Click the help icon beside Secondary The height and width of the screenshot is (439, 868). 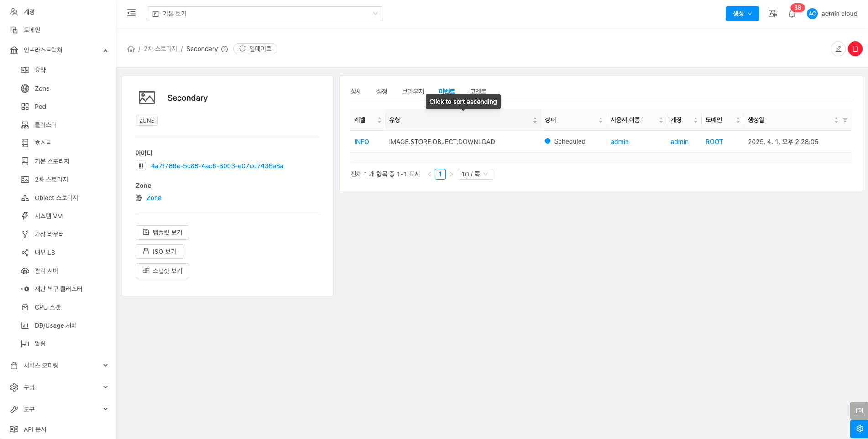[225, 49]
